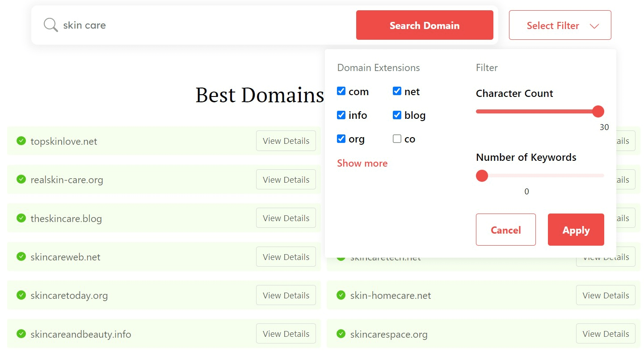Click green check icon beside skincareweb.net

click(x=21, y=256)
